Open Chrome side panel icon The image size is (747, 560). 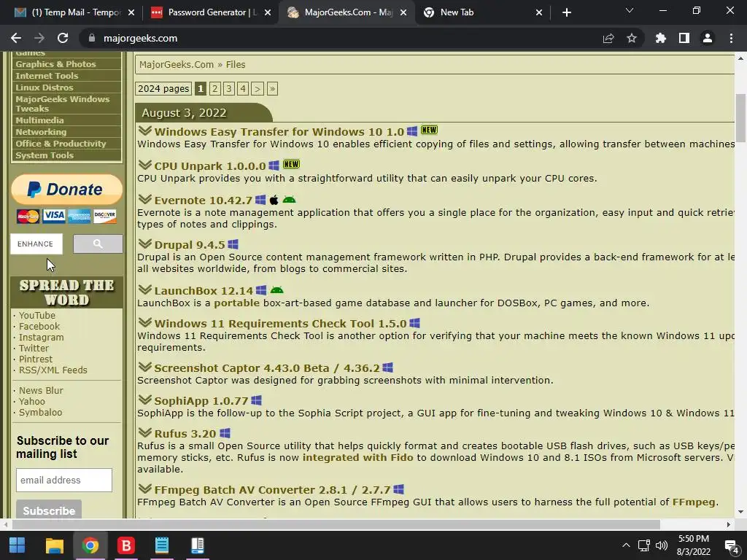684,38
